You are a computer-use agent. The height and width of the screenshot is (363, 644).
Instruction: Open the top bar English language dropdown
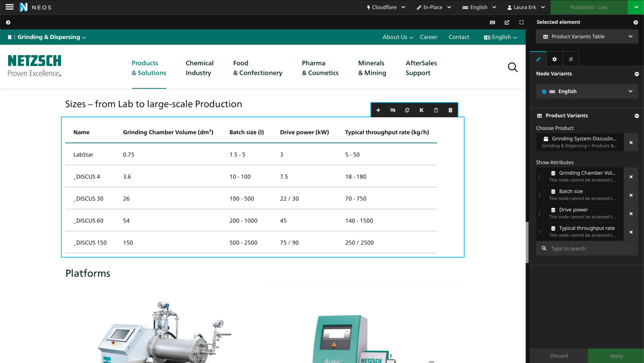pos(479,7)
